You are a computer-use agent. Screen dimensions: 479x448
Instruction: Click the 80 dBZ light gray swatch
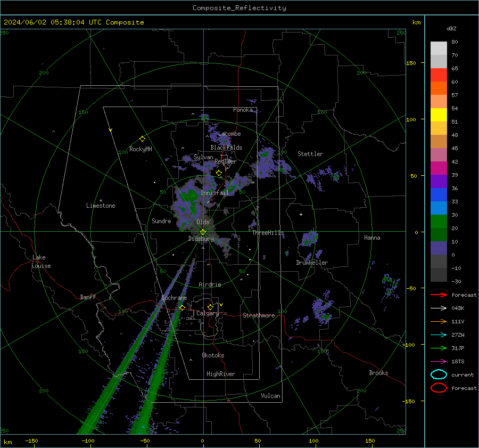(x=439, y=48)
